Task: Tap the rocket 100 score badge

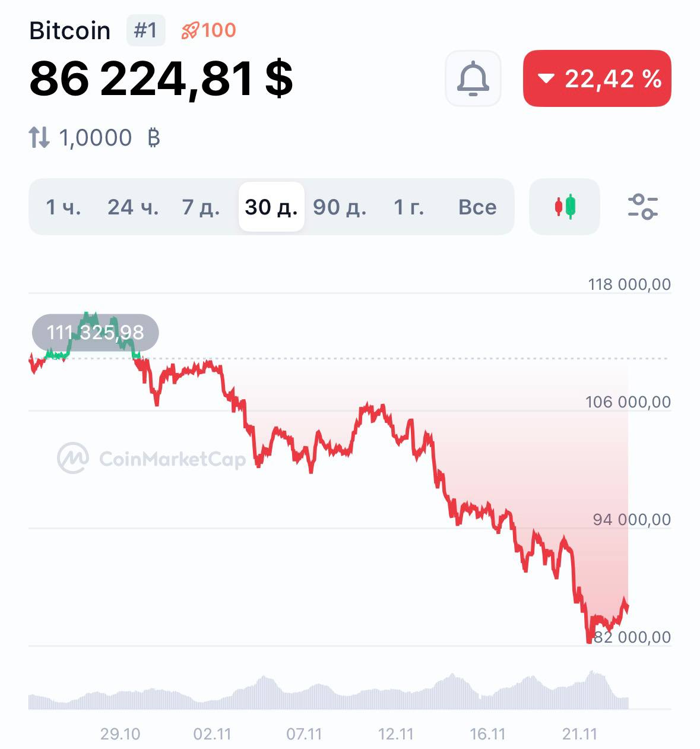Action: pyautogui.click(x=209, y=30)
